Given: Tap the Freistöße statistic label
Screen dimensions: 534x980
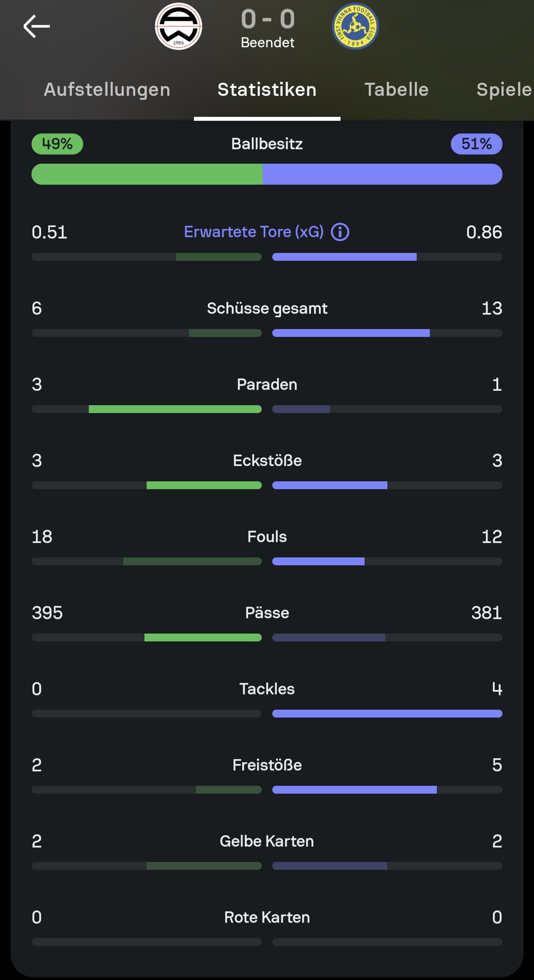Looking at the screenshot, I should (267, 765).
